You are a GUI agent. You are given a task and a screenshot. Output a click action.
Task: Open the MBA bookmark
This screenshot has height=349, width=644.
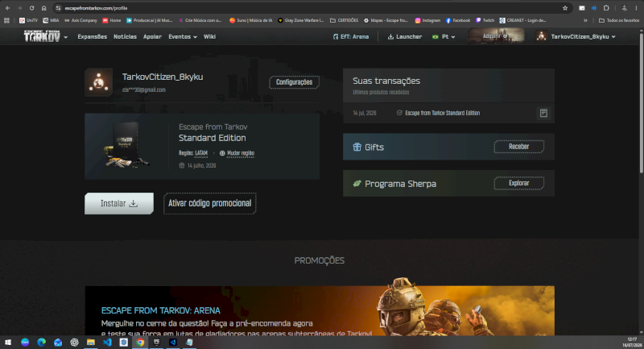[51, 20]
